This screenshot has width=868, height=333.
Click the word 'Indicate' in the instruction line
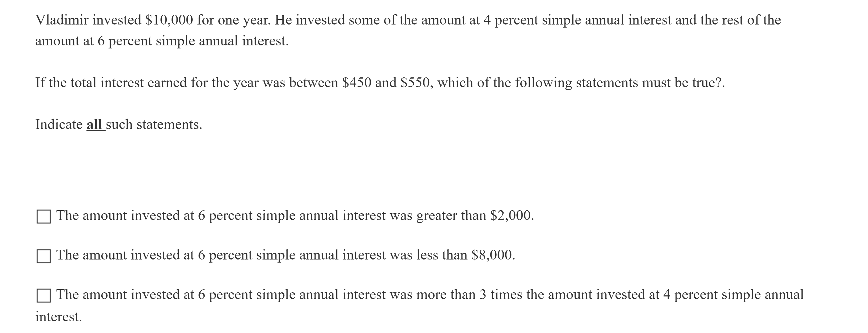59,125
